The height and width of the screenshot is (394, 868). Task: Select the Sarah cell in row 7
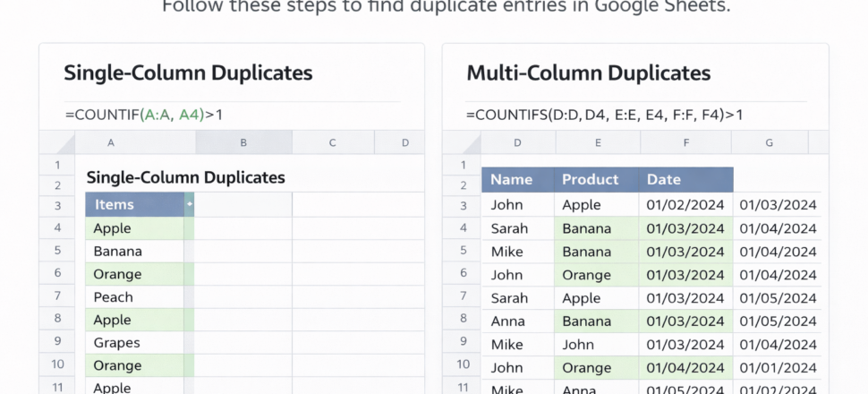tap(518, 298)
